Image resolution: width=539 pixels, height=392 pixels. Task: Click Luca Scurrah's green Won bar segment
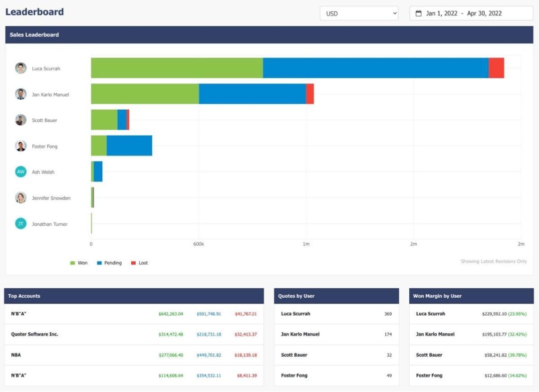[177, 68]
